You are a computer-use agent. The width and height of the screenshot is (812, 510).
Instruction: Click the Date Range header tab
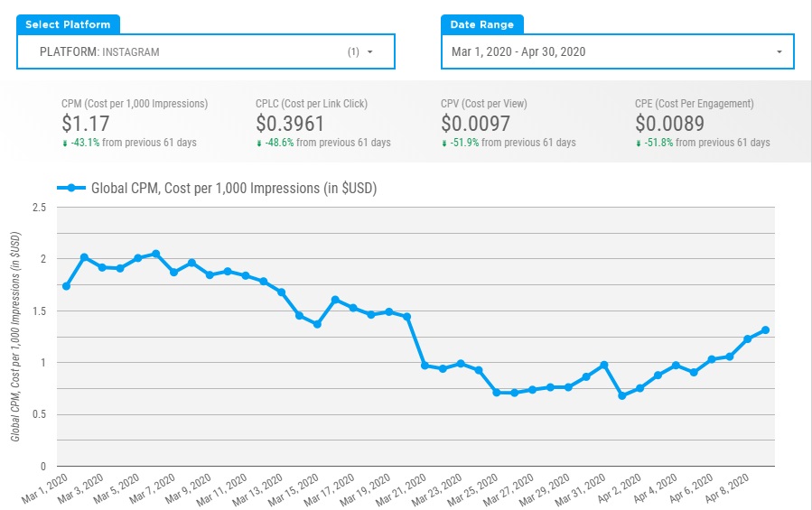point(482,25)
